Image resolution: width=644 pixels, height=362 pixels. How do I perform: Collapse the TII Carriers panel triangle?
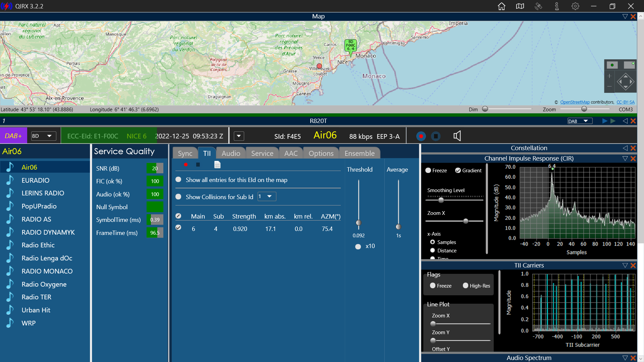tap(625, 265)
